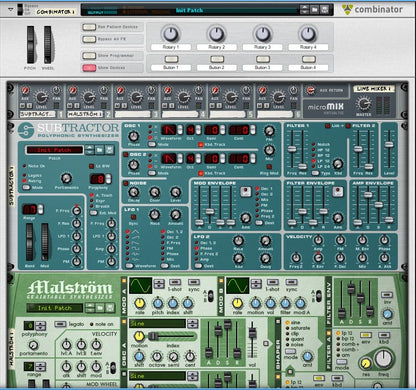Viewport: 416px width, 390px height.
Task: Click the Noise Decay knob
Action: 134,192
